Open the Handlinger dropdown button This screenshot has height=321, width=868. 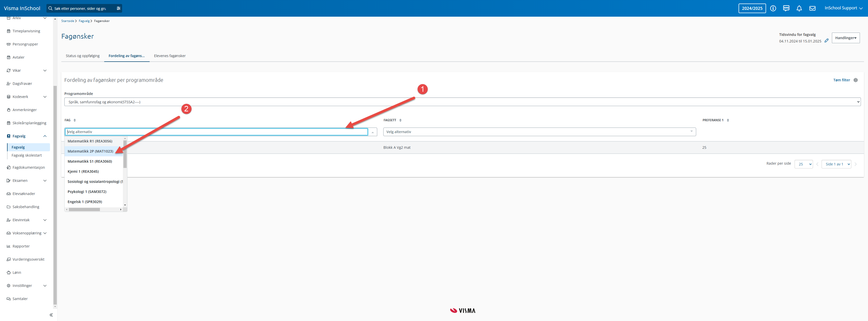pyautogui.click(x=846, y=38)
